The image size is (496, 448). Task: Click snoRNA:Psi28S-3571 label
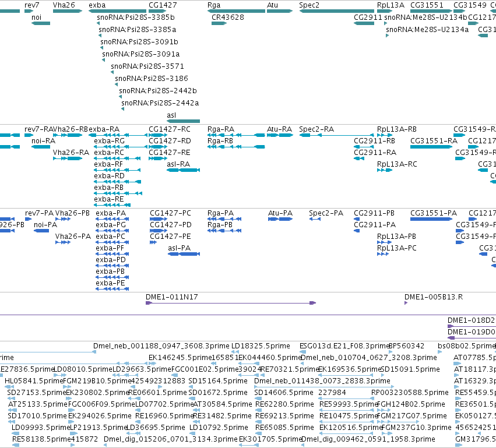(x=147, y=66)
